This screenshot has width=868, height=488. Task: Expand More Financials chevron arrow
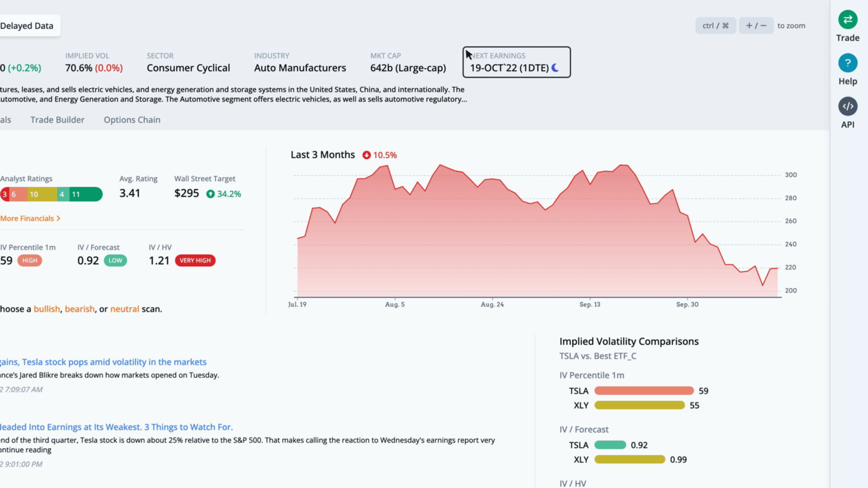(x=58, y=218)
